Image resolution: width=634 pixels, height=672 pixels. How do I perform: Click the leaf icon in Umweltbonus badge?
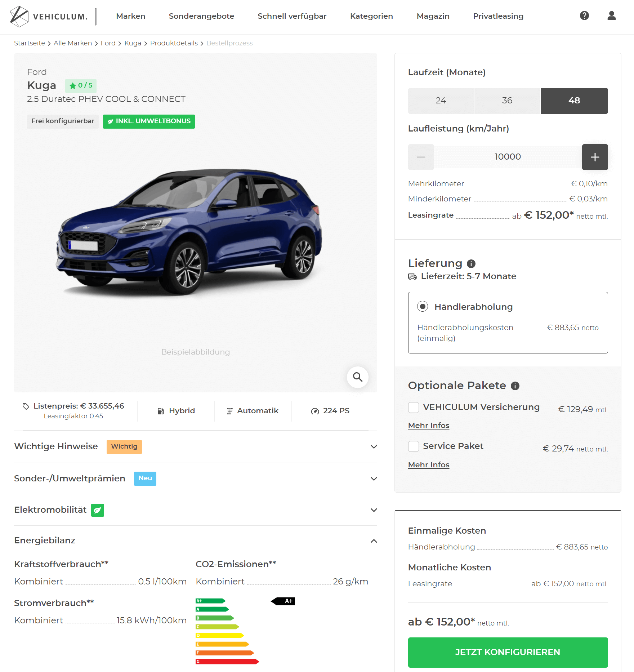pos(111,122)
